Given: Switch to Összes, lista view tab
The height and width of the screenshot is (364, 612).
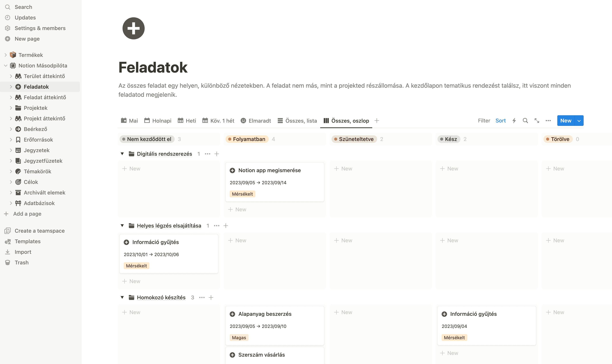Looking at the screenshot, I should pos(301,120).
